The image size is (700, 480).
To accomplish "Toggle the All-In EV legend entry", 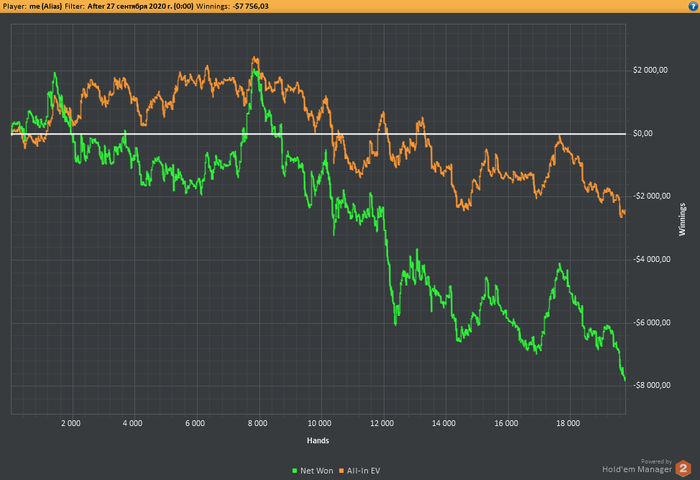I will (360, 471).
